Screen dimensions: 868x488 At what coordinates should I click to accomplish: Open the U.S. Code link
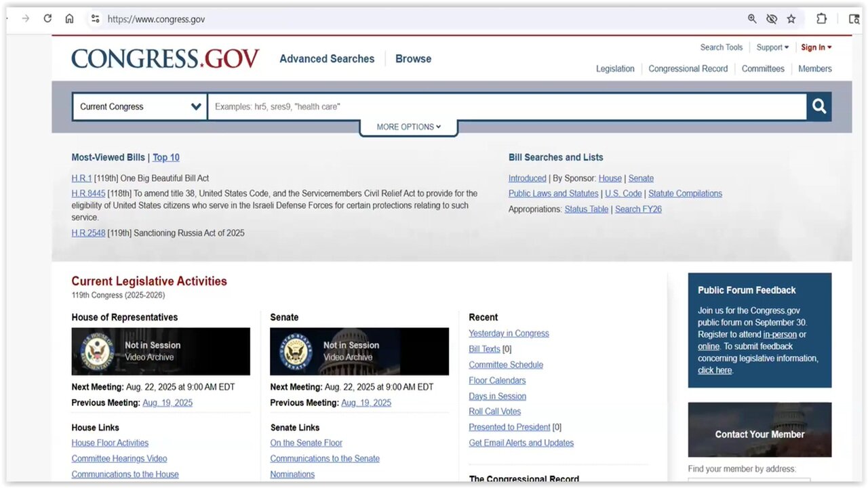[x=623, y=193]
